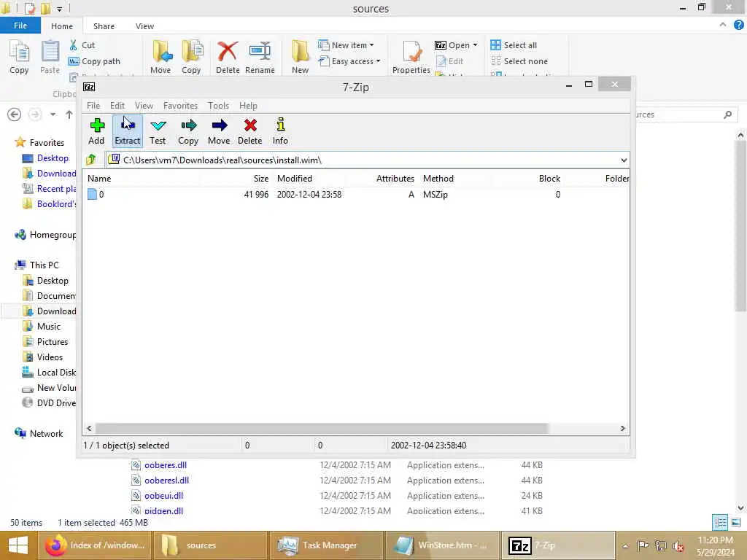Select oobeui.dll in the Explorer file list
Image resolution: width=747 pixels, height=560 pixels.
pyautogui.click(x=163, y=496)
